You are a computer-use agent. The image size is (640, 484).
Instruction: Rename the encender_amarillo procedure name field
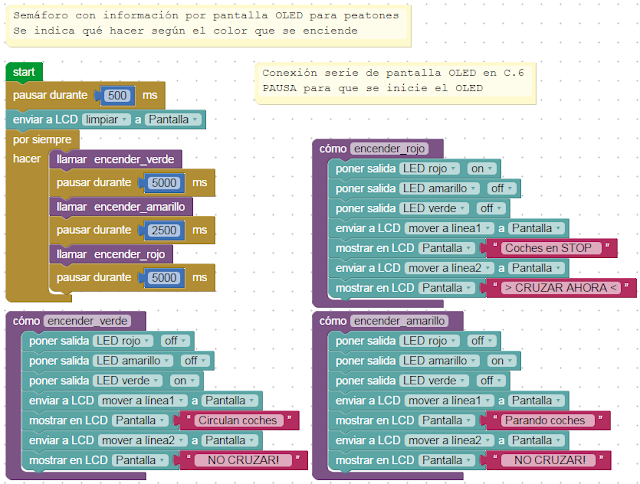(x=399, y=321)
